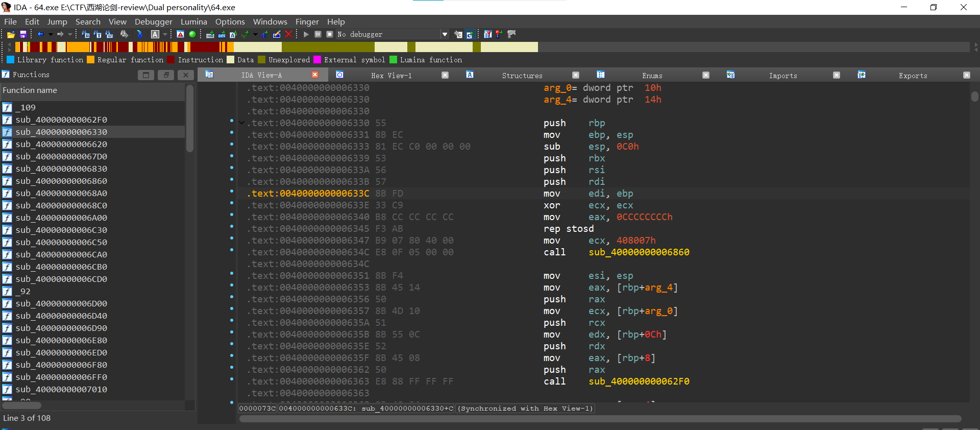Close the Hex View-1 tab
The image size is (980, 430).
445,75
